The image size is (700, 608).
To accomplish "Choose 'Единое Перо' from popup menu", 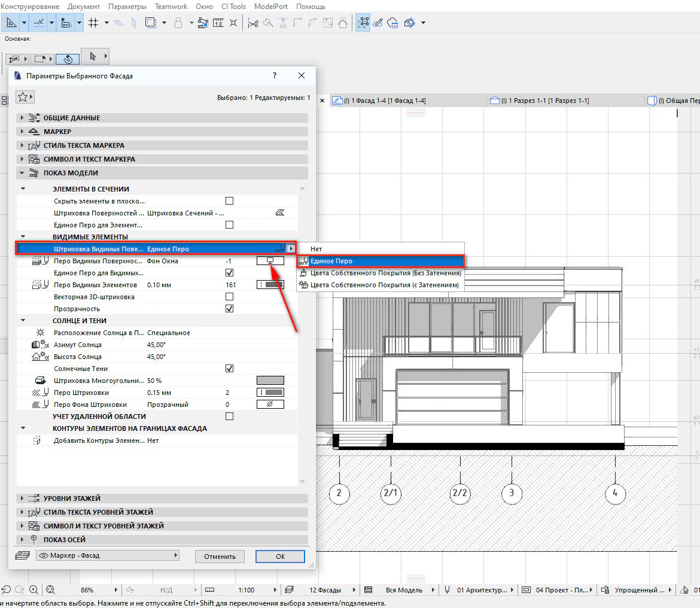I will pyautogui.click(x=331, y=261).
